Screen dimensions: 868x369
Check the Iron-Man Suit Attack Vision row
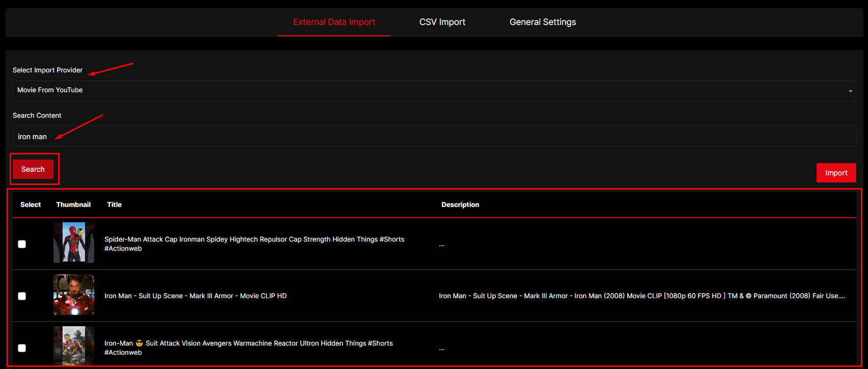tap(22, 348)
